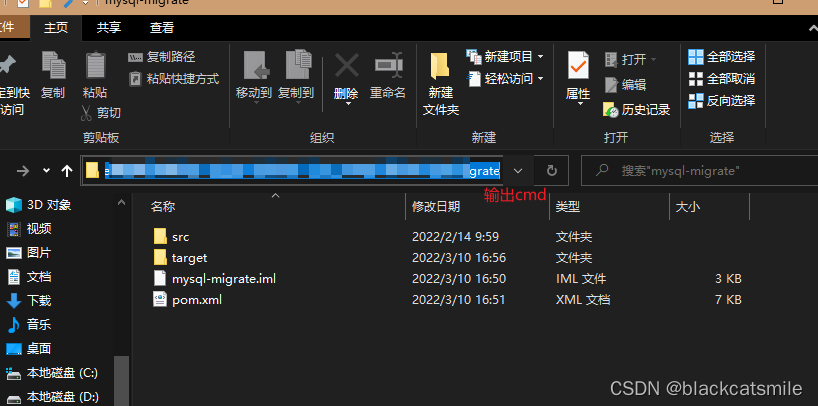Open Local Disk (C:) in sidebar
The height and width of the screenshot is (406, 818).
click(51, 373)
